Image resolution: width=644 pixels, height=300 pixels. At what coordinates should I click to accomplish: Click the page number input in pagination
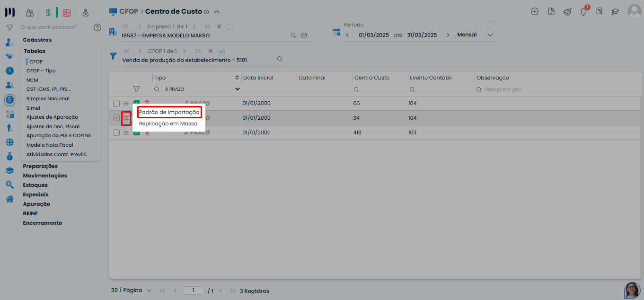click(194, 291)
